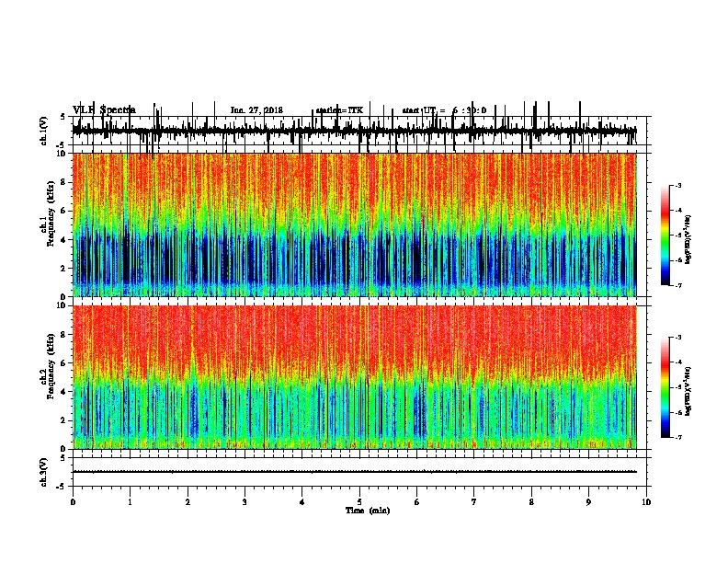Click the ch.1 spectrogram color bar
Screen dimensions: 728x563
click(x=665, y=235)
